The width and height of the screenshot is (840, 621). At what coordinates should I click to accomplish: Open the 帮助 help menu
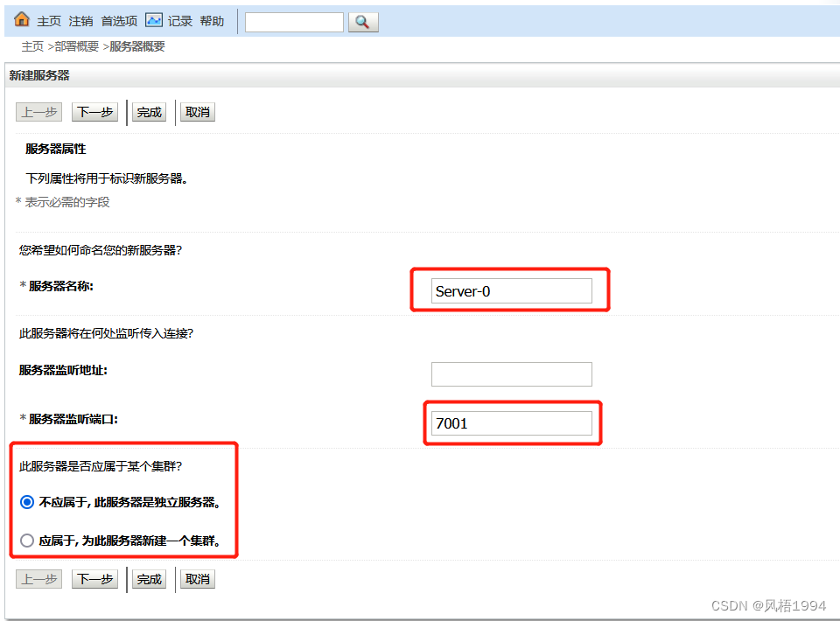coord(212,21)
